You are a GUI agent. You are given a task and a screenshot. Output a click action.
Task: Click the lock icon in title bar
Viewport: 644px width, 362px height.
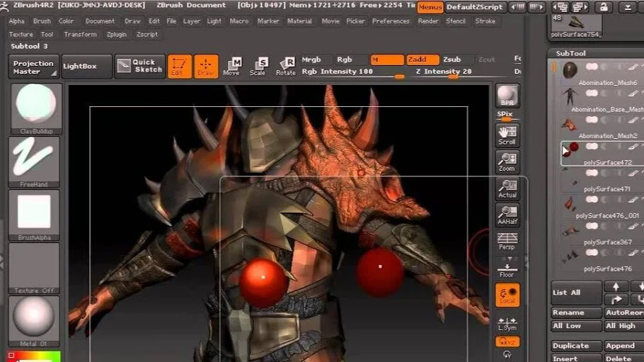click(604, 7)
